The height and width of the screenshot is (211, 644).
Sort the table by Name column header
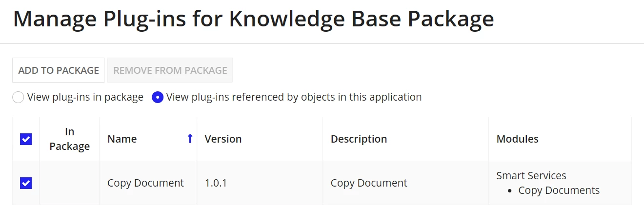coord(122,139)
